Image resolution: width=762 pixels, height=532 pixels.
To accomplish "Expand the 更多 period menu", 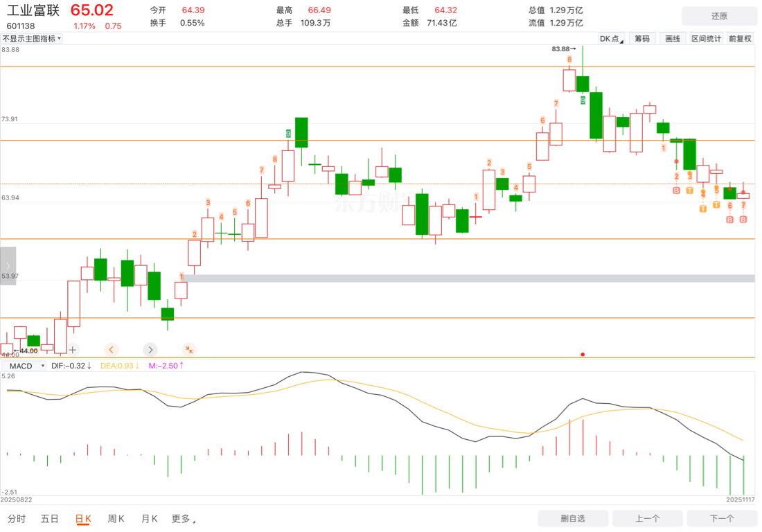I will click(x=183, y=519).
